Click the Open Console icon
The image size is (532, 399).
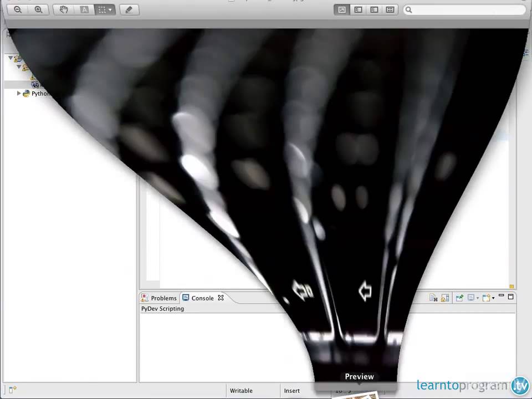[486, 298]
